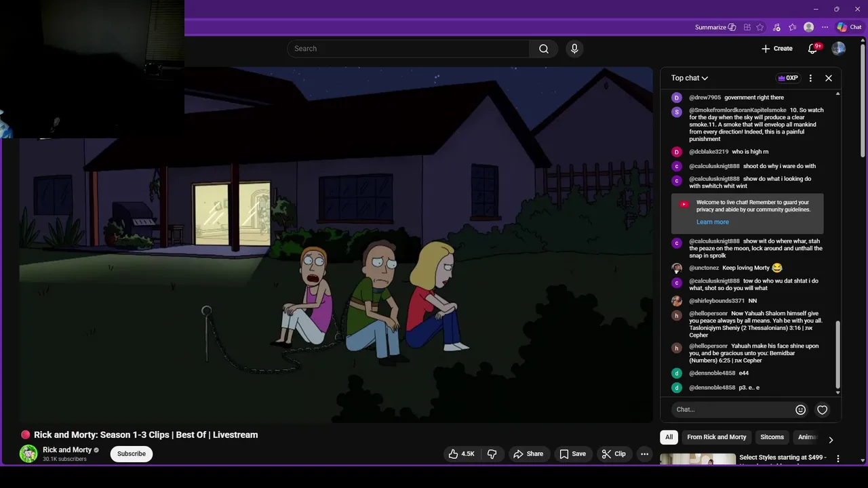Open the browser profile icon
The image size is (868, 488).
pyautogui.click(x=808, y=27)
